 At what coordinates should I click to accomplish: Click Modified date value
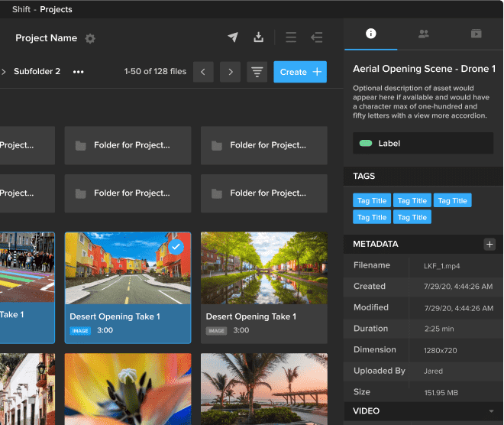pos(459,308)
